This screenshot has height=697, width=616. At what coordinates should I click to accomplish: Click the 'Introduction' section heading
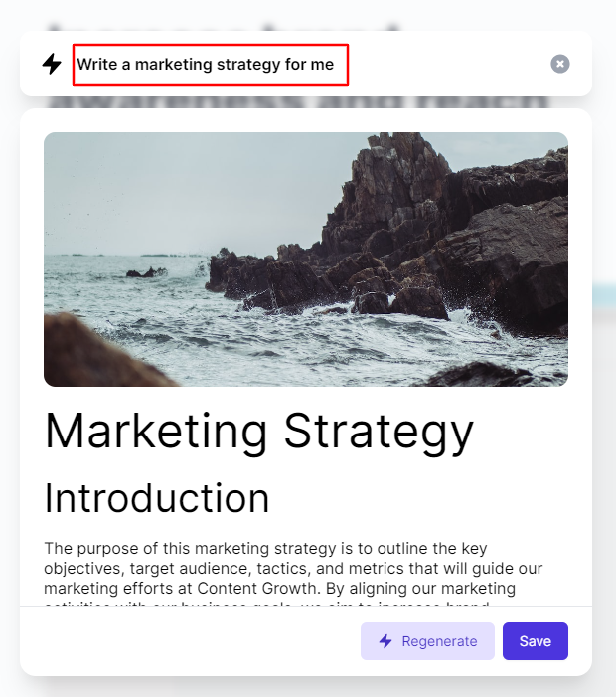(x=157, y=498)
